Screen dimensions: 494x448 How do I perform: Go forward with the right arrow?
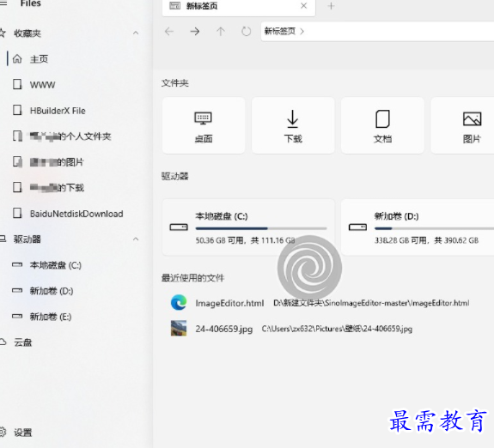tap(195, 32)
